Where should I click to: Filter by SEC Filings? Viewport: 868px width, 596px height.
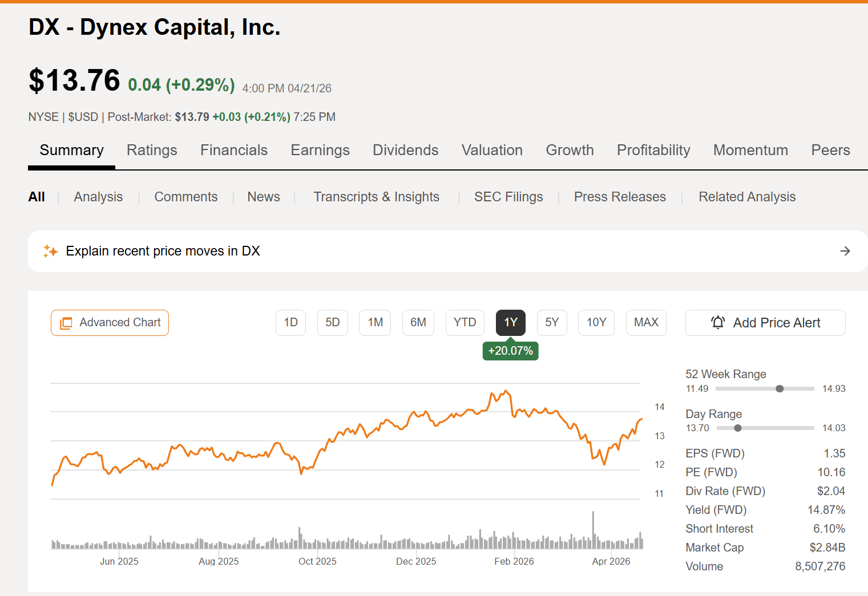tap(508, 197)
